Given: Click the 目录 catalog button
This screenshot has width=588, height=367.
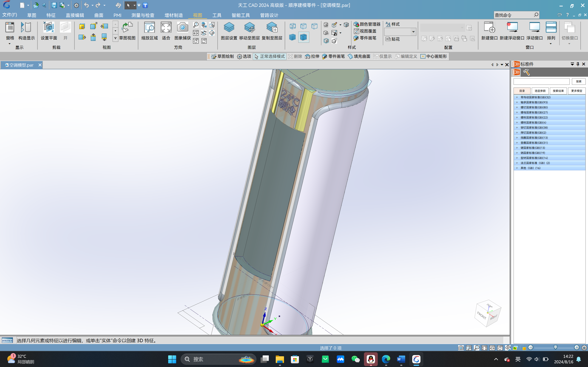Looking at the screenshot, I should tap(522, 91).
